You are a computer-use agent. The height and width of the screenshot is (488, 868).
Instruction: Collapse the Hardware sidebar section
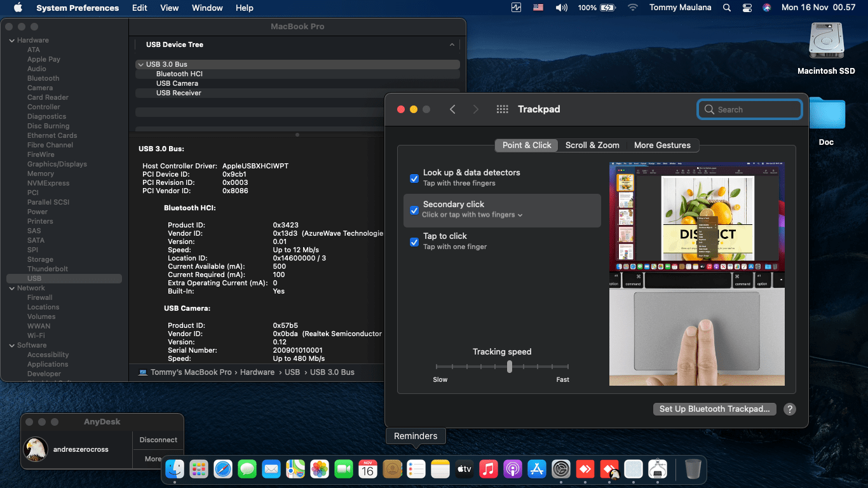[x=11, y=40]
